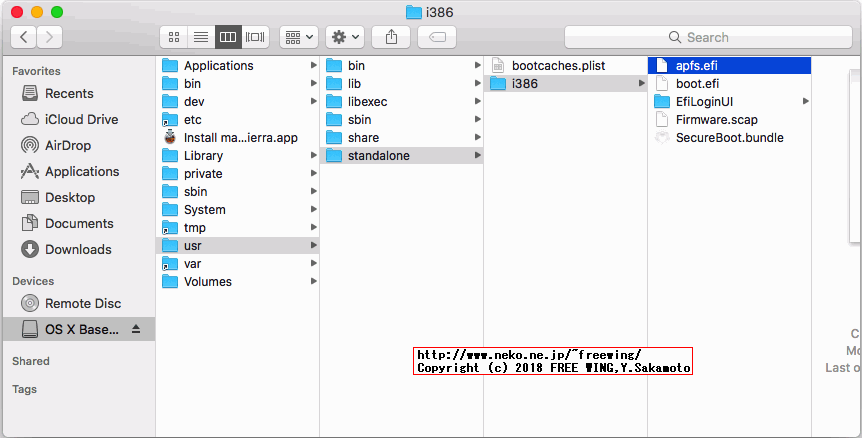The width and height of the screenshot is (862, 438).
Task: Click the Tags sidebar section header
Action: pyautogui.click(x=24, y=389)
